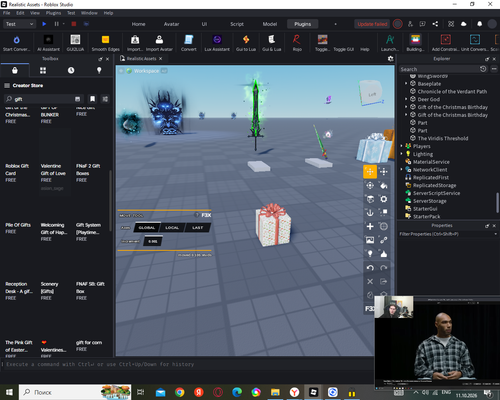Select the F3X Mesh globe tool
This screenshot has height=400, width=500.
point(384,226)
